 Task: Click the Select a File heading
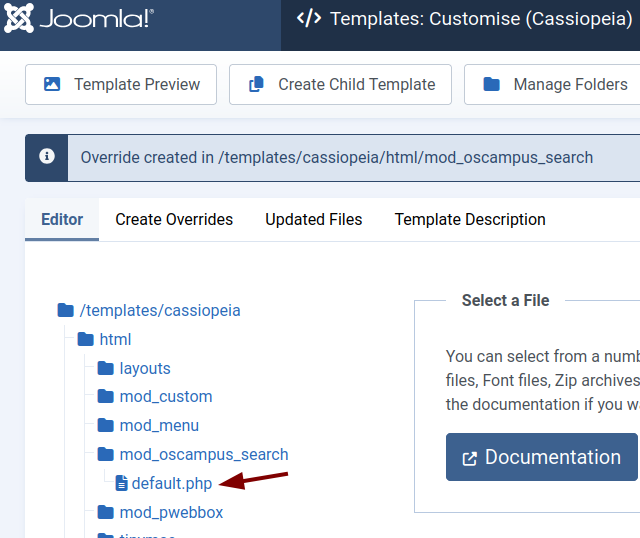coord(505,300)
